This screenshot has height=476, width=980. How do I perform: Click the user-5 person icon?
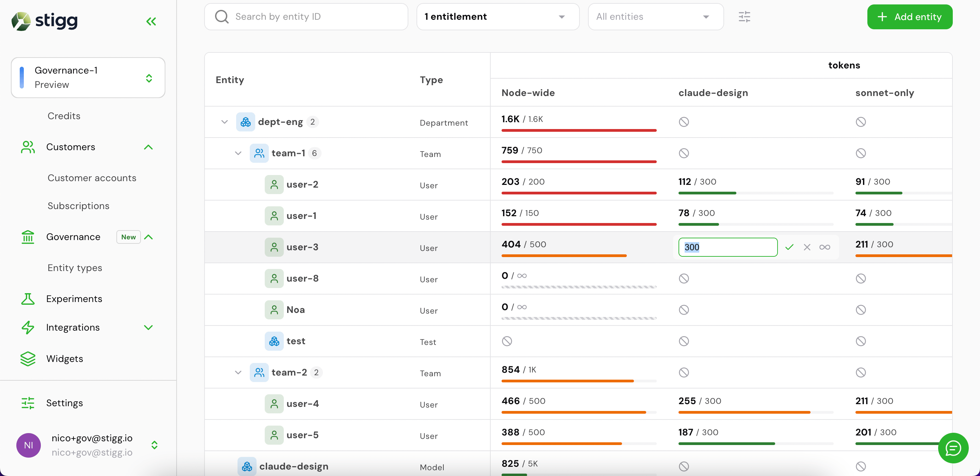tap(274, 435)
